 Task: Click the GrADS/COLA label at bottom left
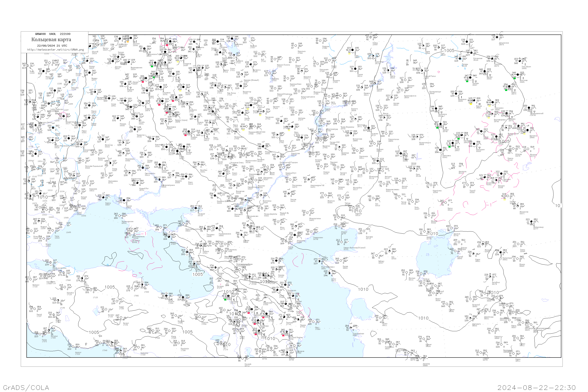click(x=26, y=387)
